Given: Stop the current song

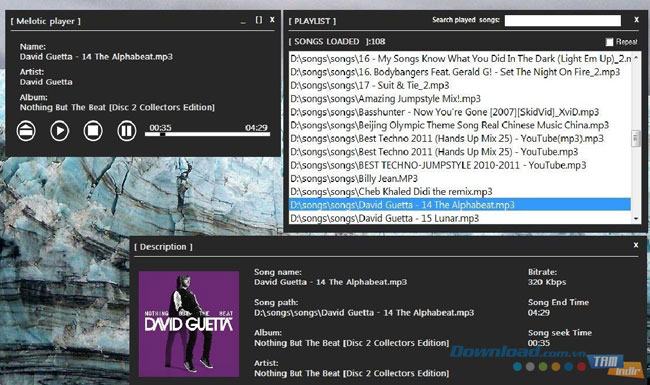Looking at the screenshot, I should coord(93,131).
